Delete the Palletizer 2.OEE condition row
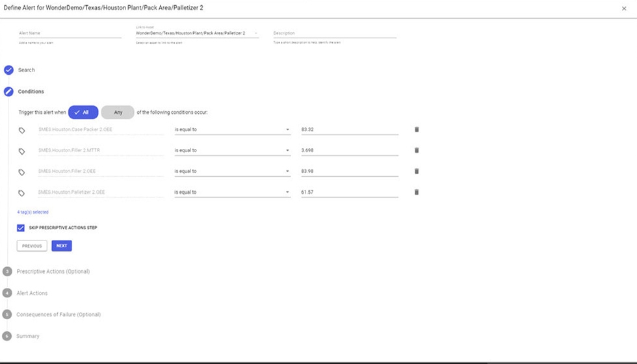 pos(417,192)
